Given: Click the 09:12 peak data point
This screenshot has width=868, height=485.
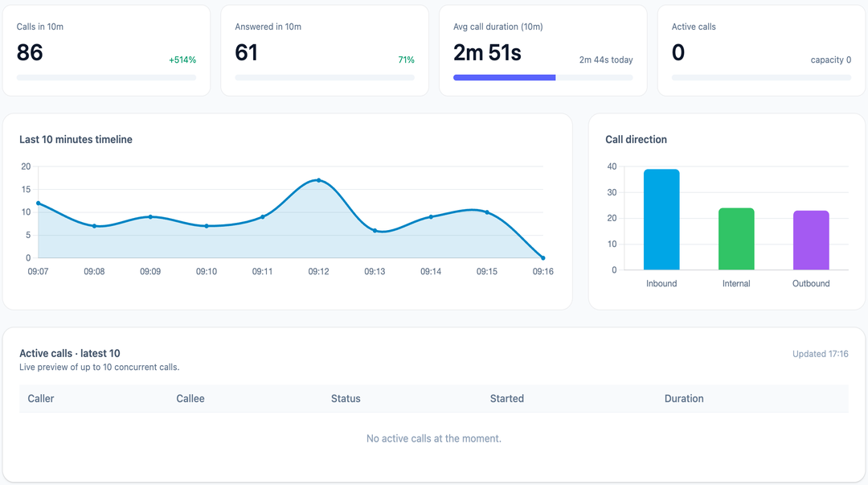Looking at the screenshot, I should click(x=319, y=180).
